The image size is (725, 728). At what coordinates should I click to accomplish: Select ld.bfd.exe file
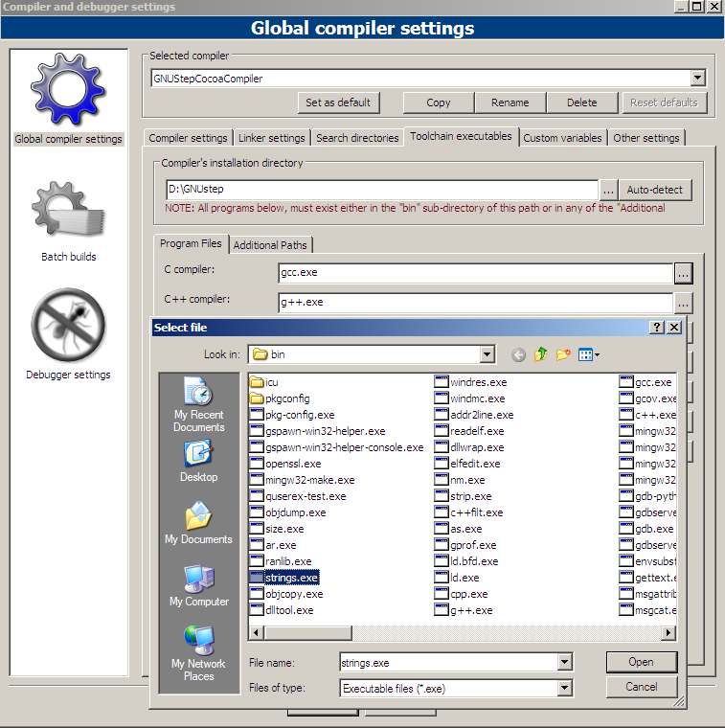pos(466,561)
